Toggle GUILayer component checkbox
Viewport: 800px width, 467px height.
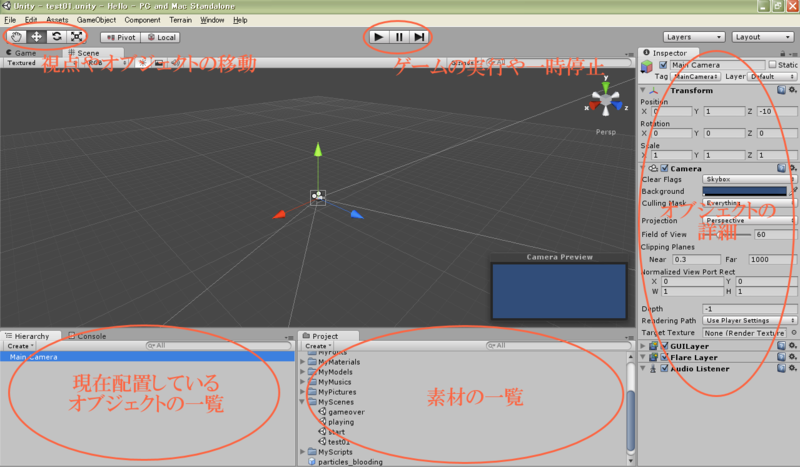coord(664,346)
